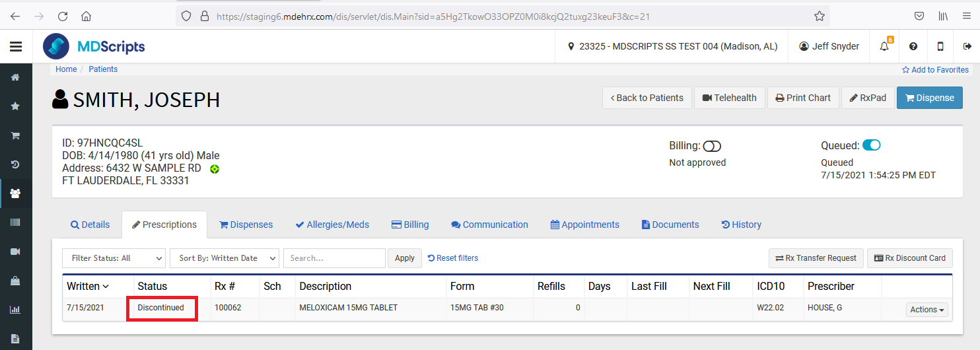
Task: Expand the Filter Status dropdown
Action: coord(114,258)
